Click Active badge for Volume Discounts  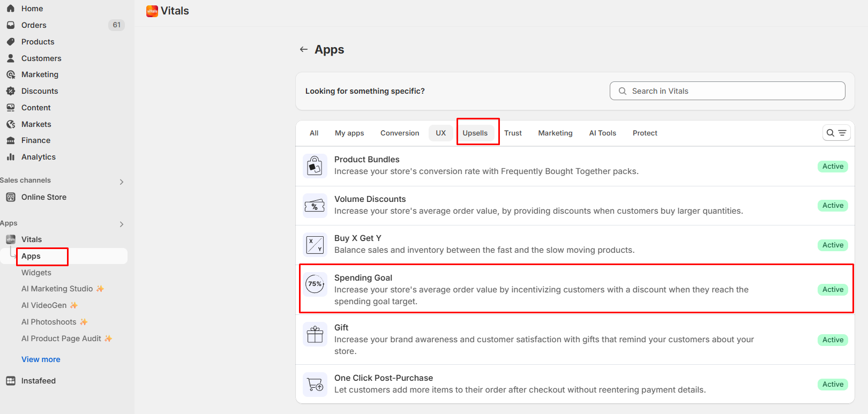point(833,206)
